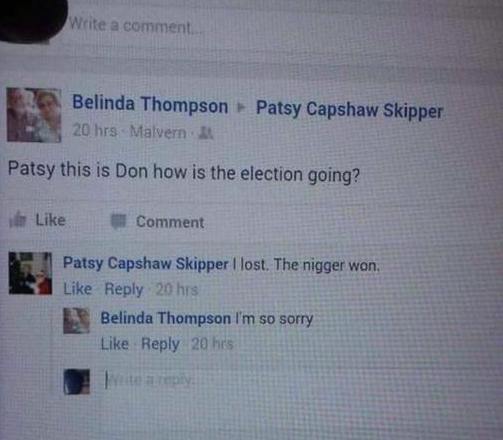Click Patsy Capshaw Skipper's name in the comment
Screen dimensions: 503x440
coord(146,264)
